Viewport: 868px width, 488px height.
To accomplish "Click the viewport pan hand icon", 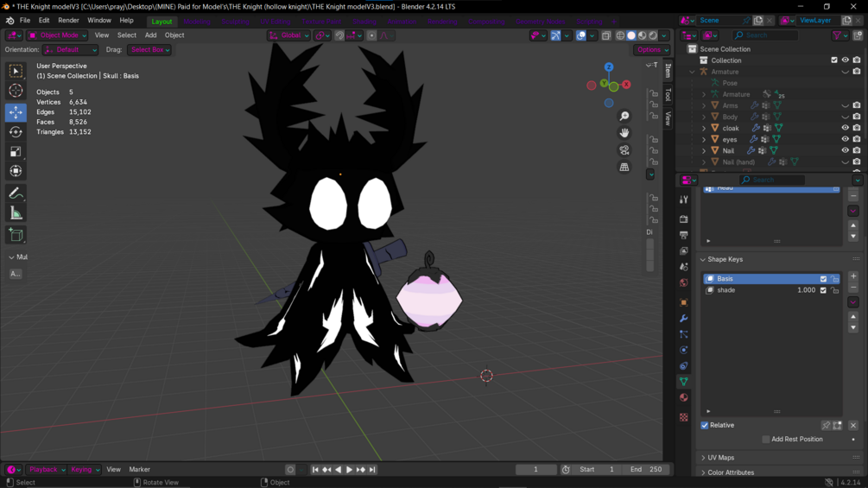I will 624,133.
